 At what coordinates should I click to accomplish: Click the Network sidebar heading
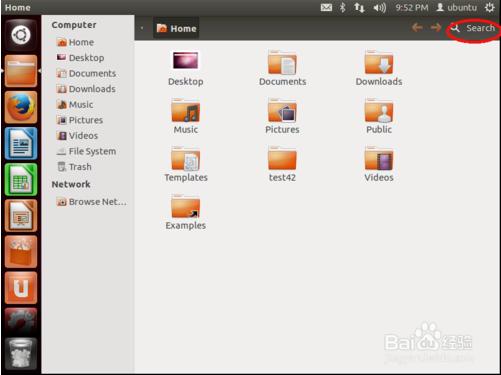(x=71, y=184)
